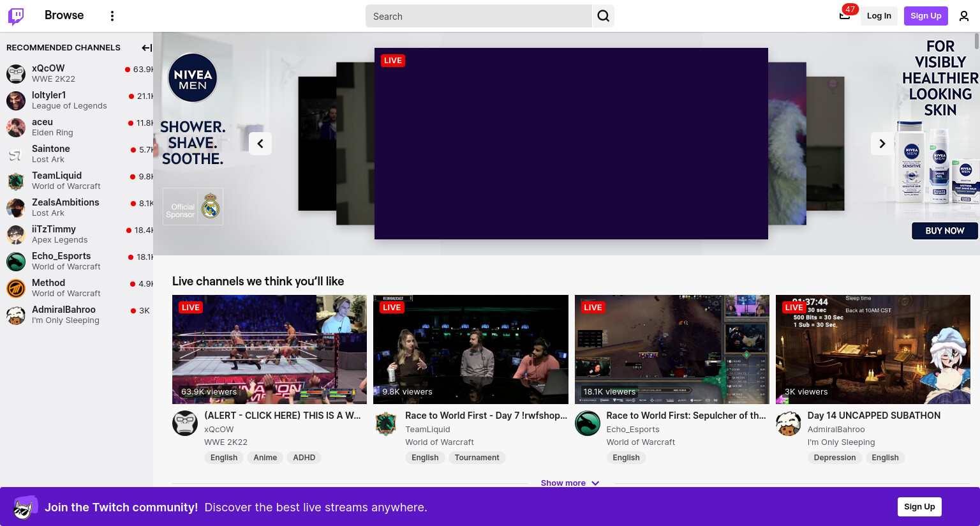The height and width of the screenshot is (526, 980).
Task: Open Day 14 UNCAPPED SUBATHON title
Action: pos(874,416)
